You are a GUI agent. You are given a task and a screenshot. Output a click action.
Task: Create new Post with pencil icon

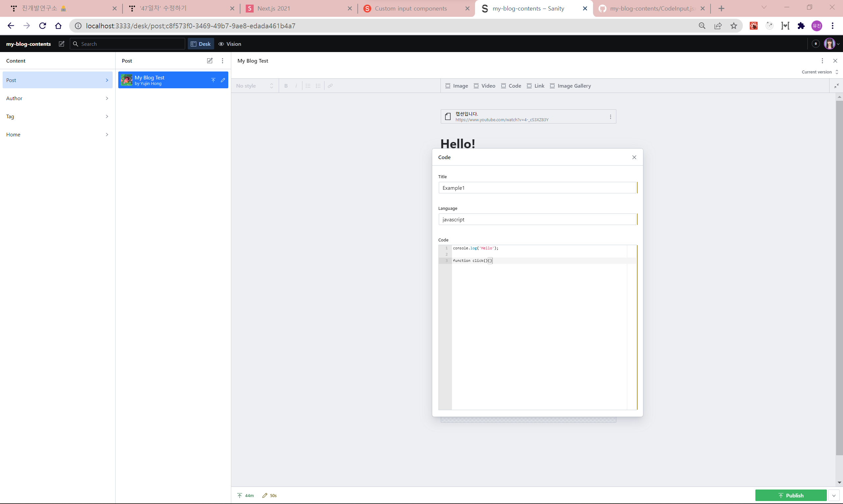(x=210, y=61)
